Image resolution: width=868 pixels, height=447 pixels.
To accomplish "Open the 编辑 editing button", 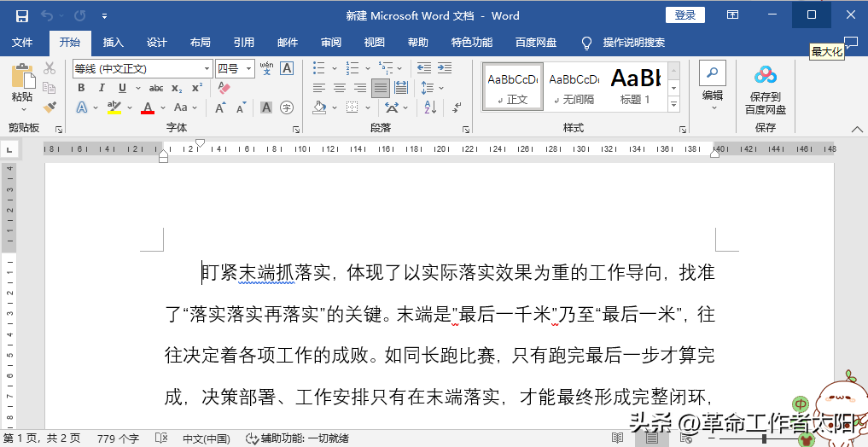I will tap(713, 86).
